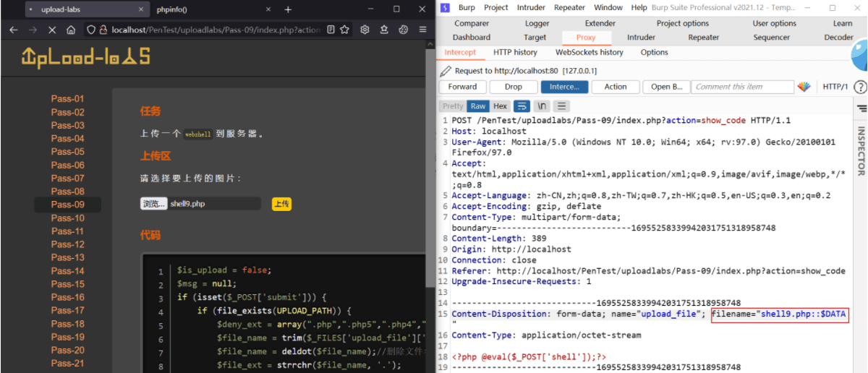Drop the intercepted request
868x373 pixels.
pyautogui.click(x=514, y=87)
